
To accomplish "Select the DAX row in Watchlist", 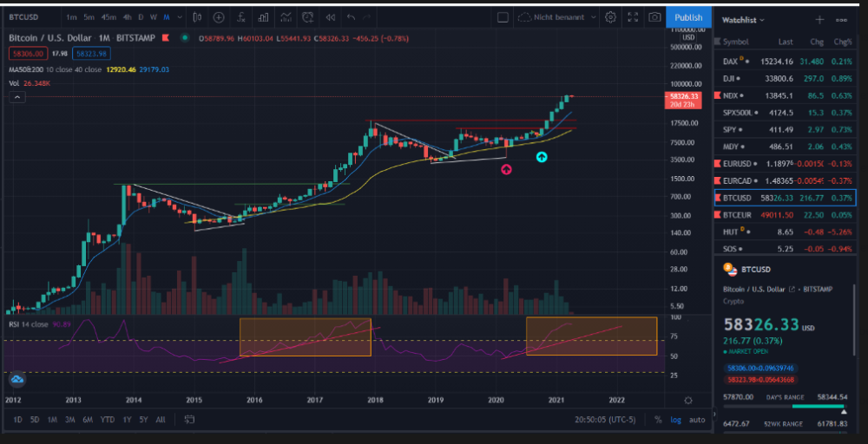I will [x=785, y=62].
